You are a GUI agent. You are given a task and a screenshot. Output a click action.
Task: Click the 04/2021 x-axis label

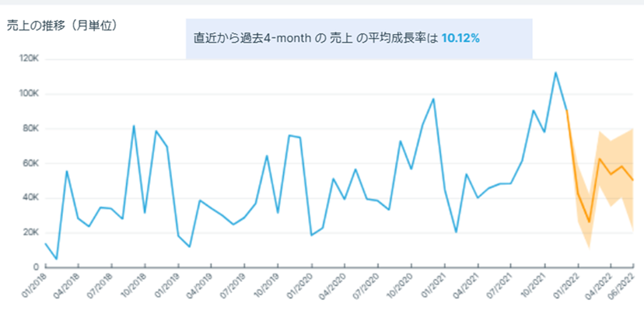click(x=466, y=285)
